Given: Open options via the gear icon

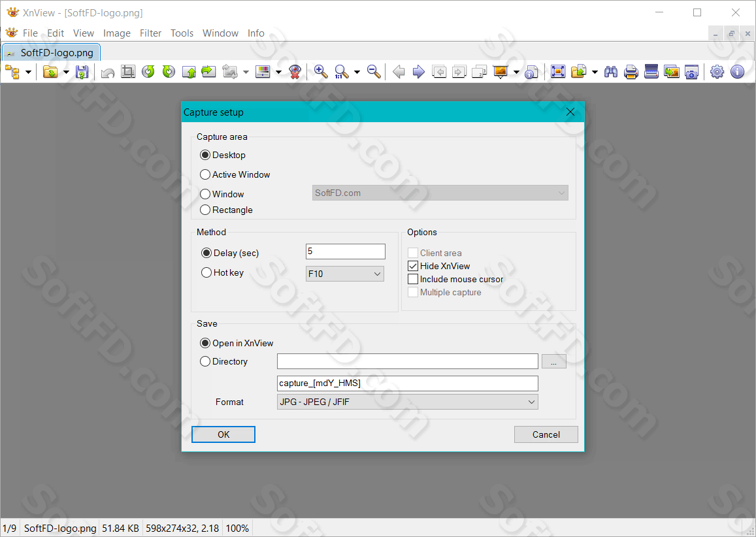Looking at the screenshot, I should 717,72.
